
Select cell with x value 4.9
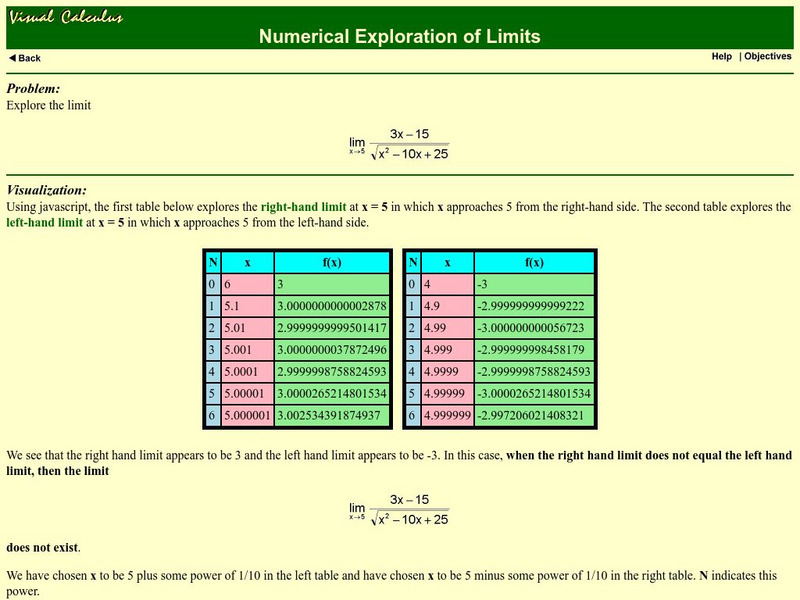[x=447, y=306]
